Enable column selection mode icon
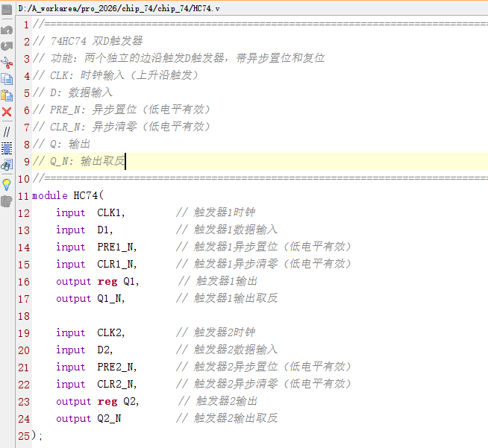The width and height of the screenshot is (488, 448). (7, 148)
